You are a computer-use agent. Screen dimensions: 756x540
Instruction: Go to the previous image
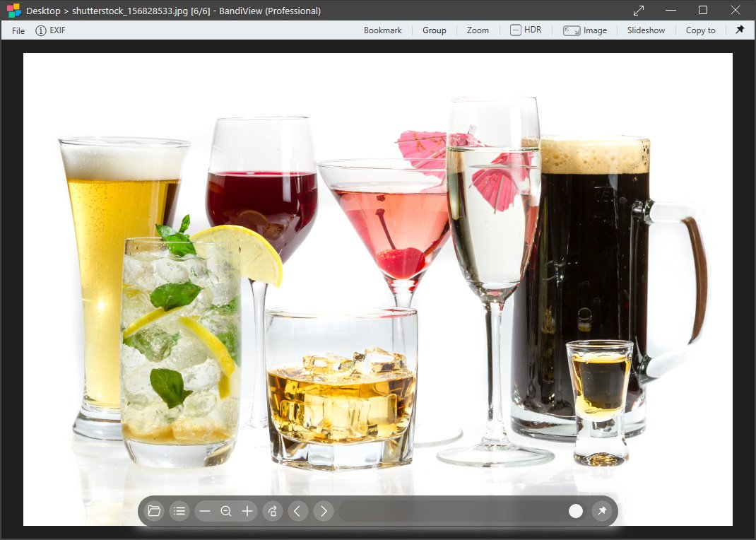(x=297, y=511)
